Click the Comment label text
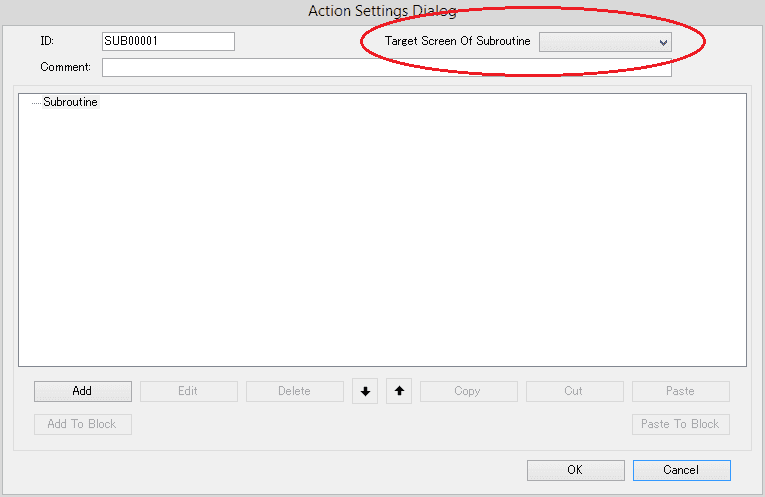This screenshot has width=765, height=497. [x=65, y=68]
